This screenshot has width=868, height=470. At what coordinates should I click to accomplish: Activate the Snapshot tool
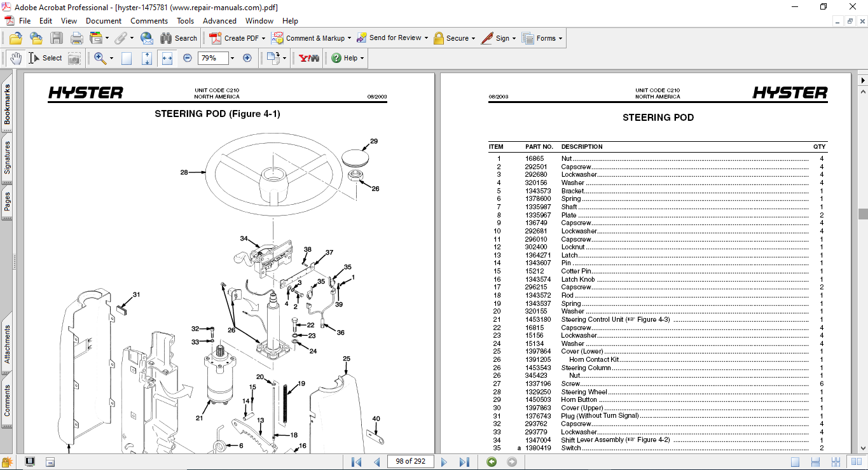[x=74, y=58]
